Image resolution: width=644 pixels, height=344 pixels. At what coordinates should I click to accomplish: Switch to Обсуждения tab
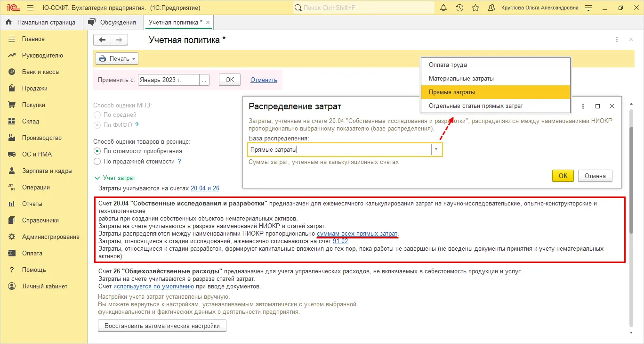(x=113, y=23)
